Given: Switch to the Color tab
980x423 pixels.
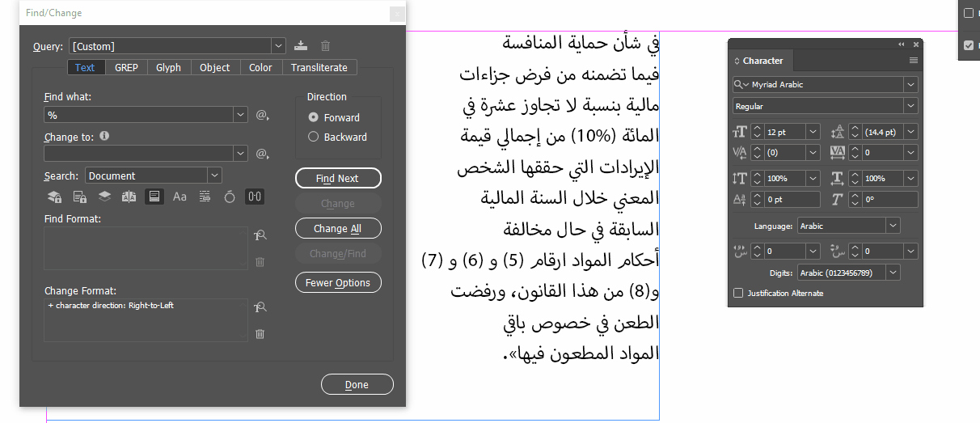Looking at the screenshot, I should [x=260, y=68].
